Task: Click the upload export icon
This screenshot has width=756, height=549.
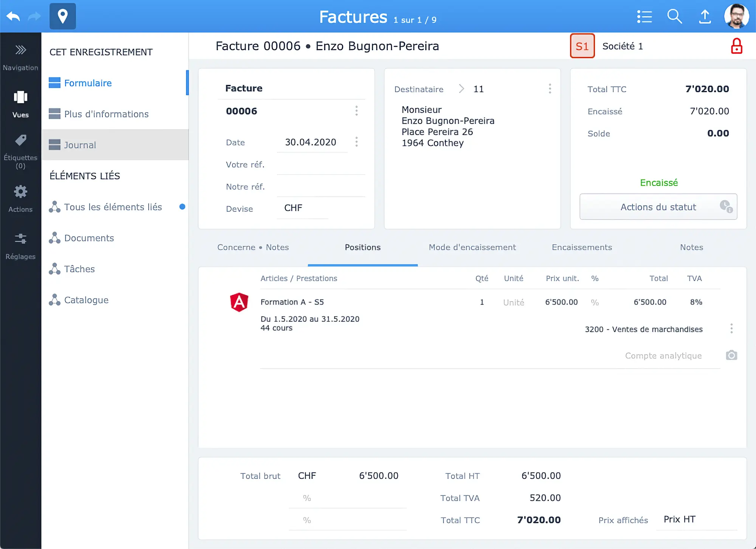Action: (x=705, y=17)
